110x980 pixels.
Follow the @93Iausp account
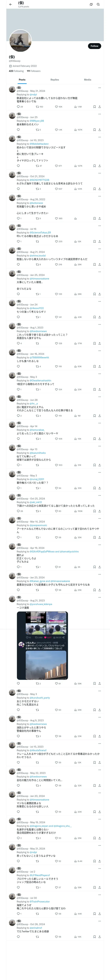coord(94,46)
